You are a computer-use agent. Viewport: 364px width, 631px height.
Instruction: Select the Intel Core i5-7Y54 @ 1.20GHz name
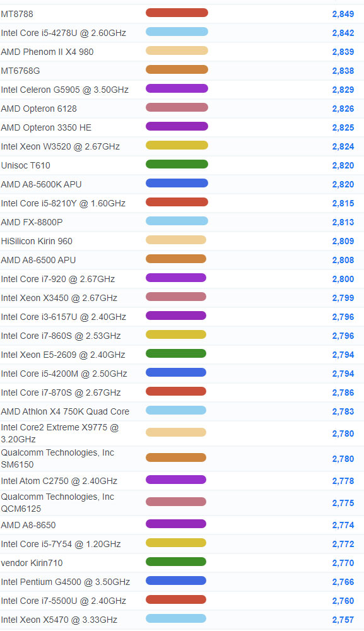click(x=61, y=544)
